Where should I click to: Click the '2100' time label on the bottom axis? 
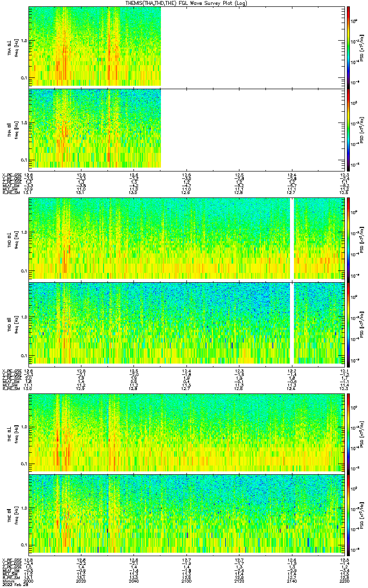[x=186, y=581]
